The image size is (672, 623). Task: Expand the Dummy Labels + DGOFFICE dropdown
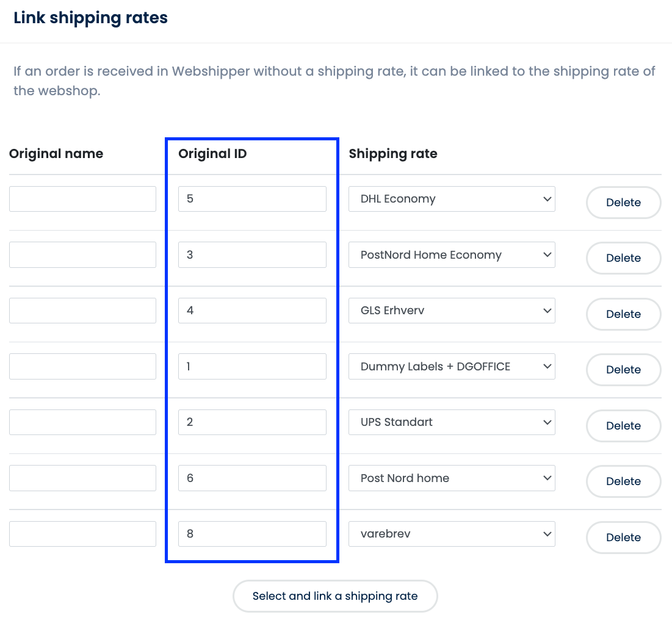452,366
